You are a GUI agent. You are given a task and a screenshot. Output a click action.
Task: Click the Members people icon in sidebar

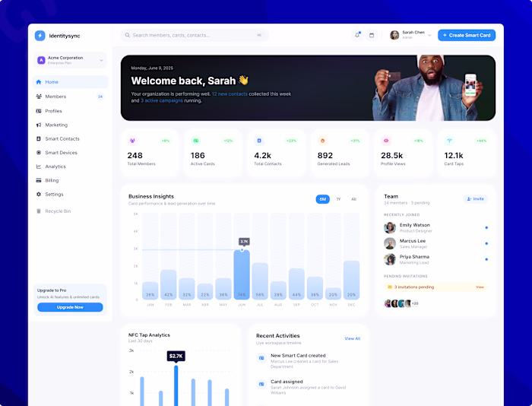[39, 97]
